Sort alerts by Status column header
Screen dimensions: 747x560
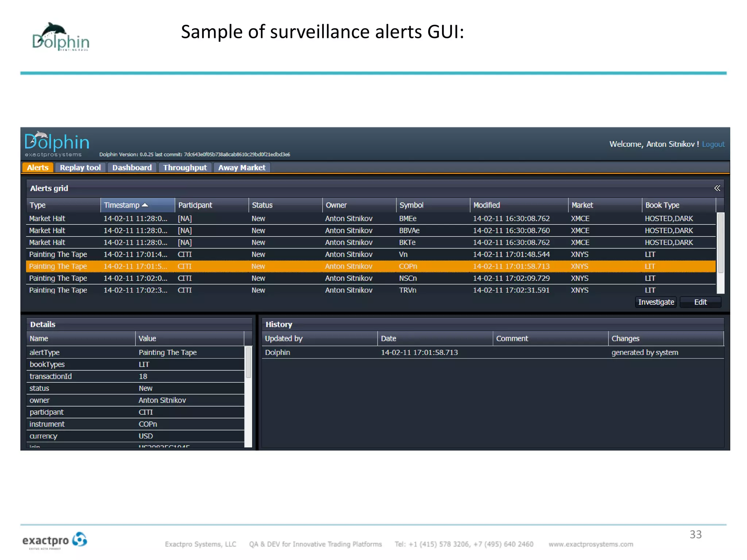point(286,205)
